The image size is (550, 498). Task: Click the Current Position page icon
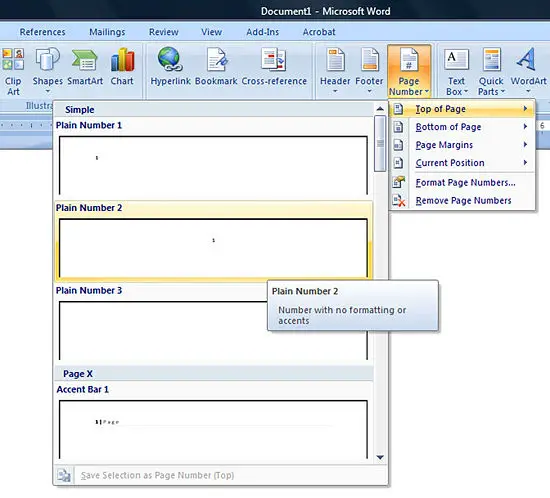click(398, 163)
